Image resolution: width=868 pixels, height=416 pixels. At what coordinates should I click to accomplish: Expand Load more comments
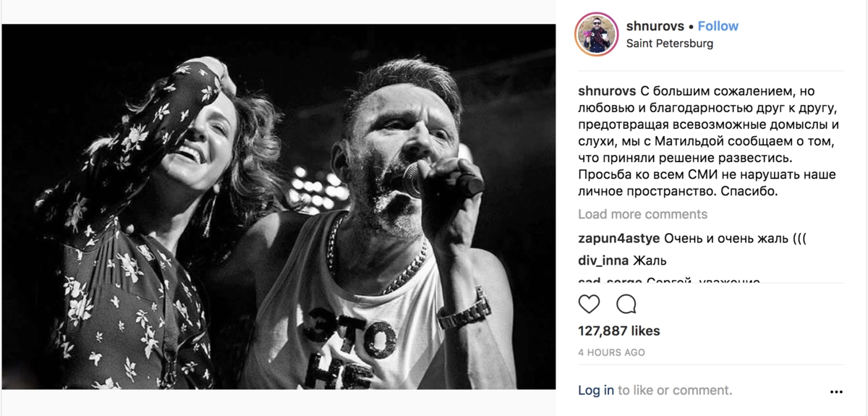click(642, 214)
